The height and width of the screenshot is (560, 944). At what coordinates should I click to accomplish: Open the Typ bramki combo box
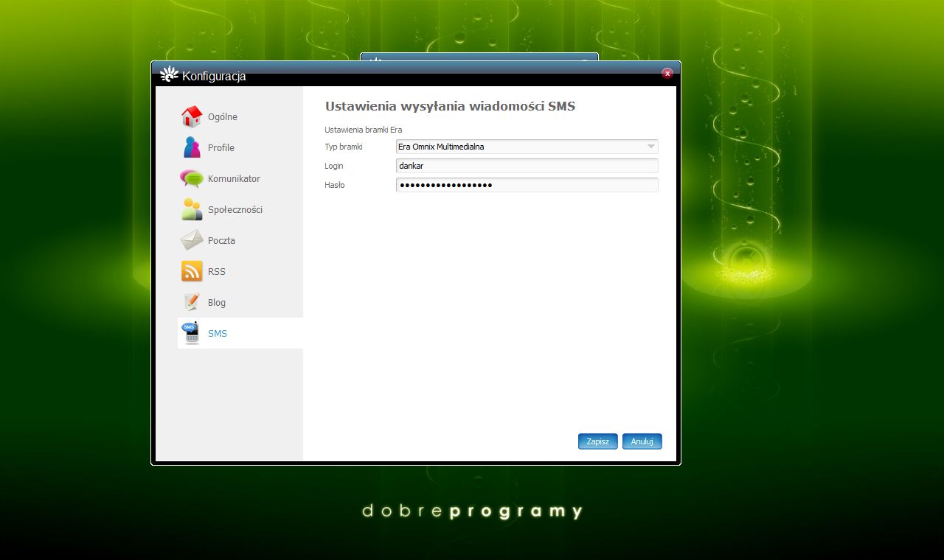pyautogui.click(x=527, y=147)
